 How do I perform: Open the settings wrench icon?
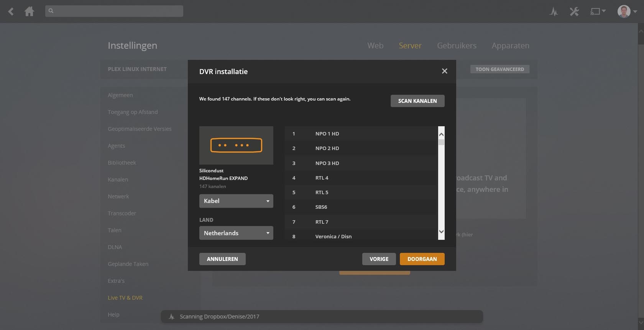coord(574,12)
